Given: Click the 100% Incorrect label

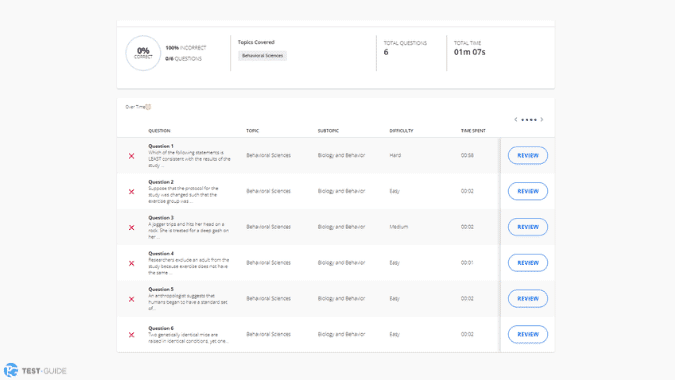Looking at the screenshot, I should 186,48.
